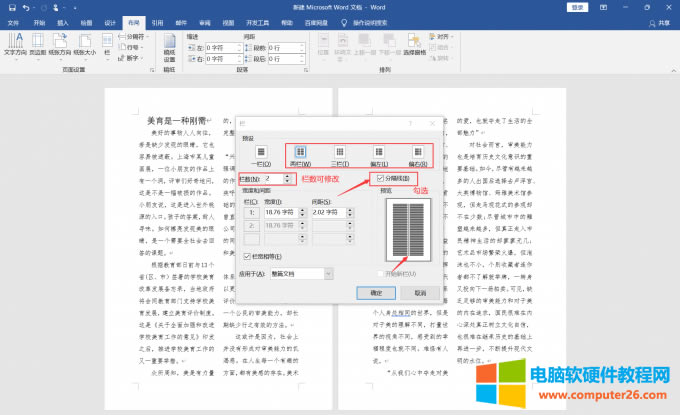This screenshot has width=680, height=415.
Task: Open the File (文件) tab
Action: [x=13, y=23]
